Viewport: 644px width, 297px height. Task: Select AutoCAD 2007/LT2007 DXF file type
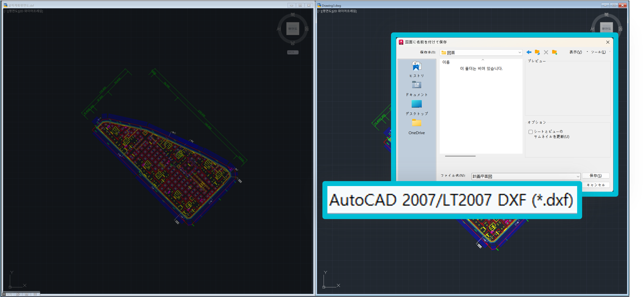(451, 200)
